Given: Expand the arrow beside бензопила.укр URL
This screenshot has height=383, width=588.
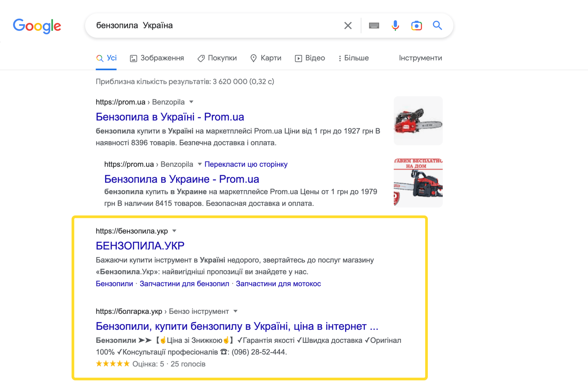Looking at the screenshot, I should click(x=174, y=231).
